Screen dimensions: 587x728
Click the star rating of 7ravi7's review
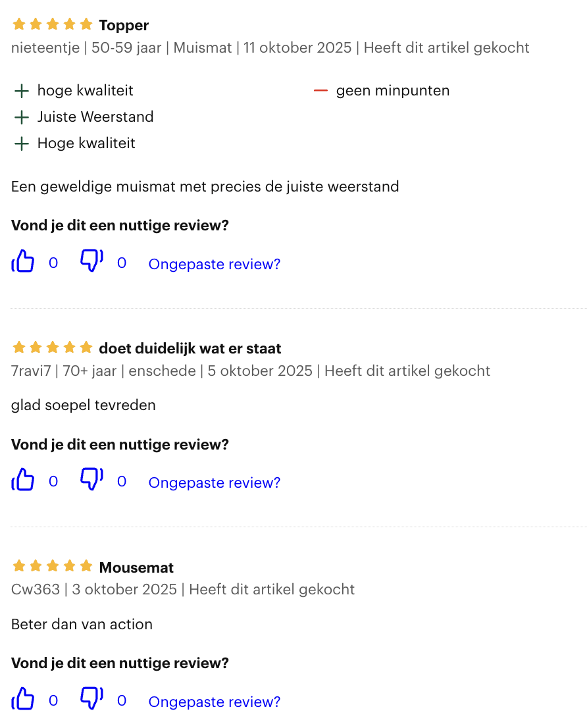coord(53,348)
